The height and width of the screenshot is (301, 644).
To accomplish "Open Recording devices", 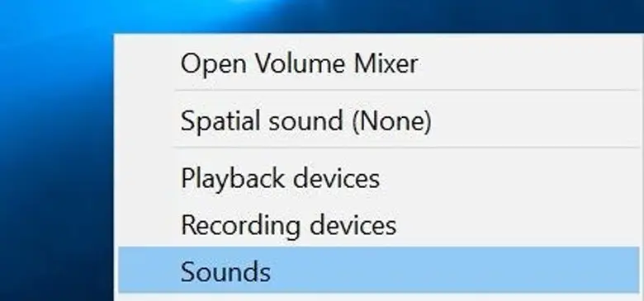I will (x=379, y=225).
